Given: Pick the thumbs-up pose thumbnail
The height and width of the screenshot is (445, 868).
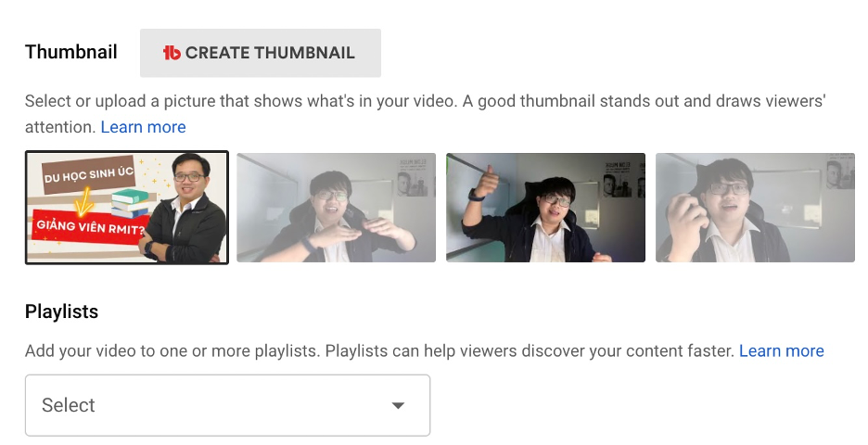Looking at the screenshot, I should (545, 208).
